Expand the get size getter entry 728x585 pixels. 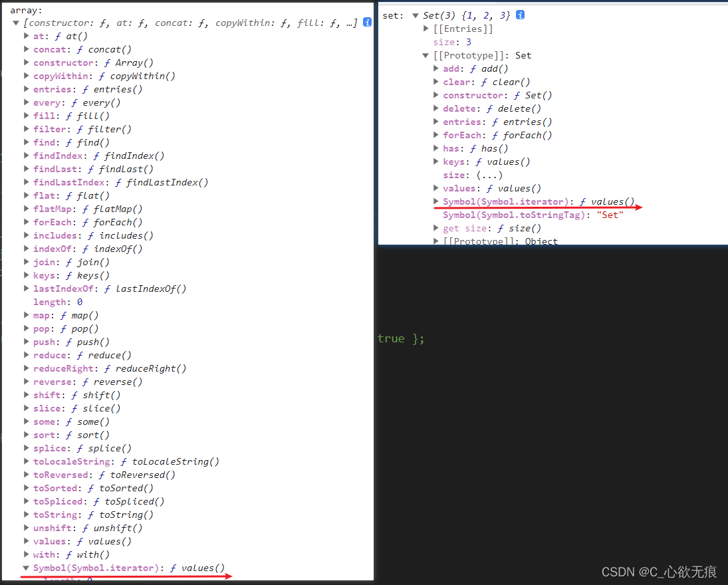tap(436, 228)
